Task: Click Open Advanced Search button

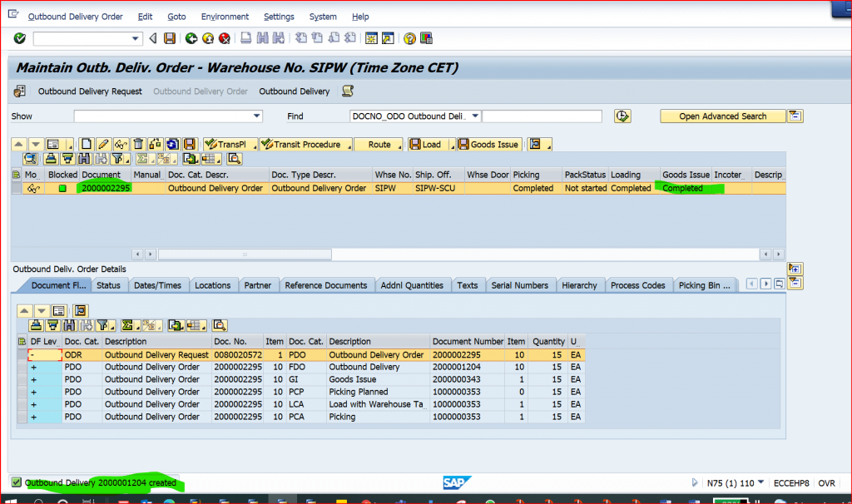Action: click(723, 116)
